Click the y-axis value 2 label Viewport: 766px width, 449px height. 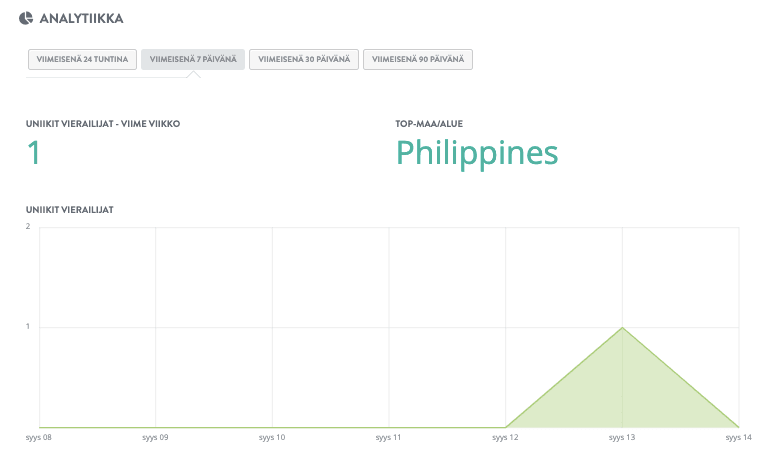28,227
